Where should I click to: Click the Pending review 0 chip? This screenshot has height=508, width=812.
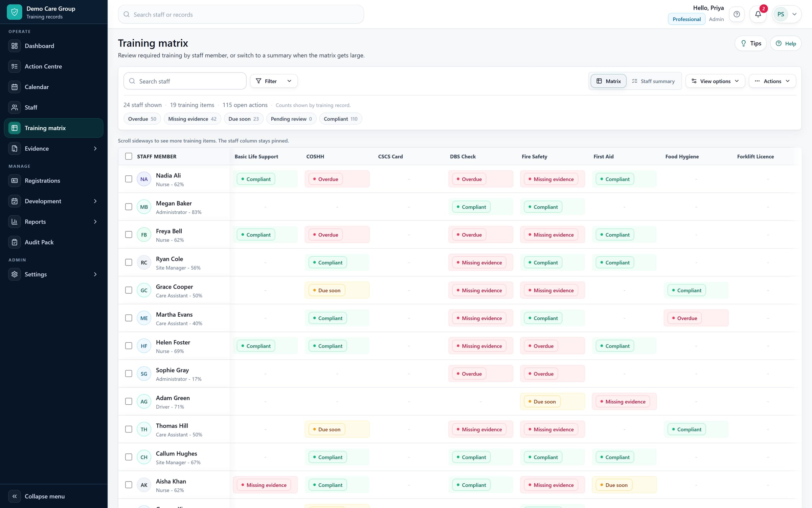tap(291, 119)
